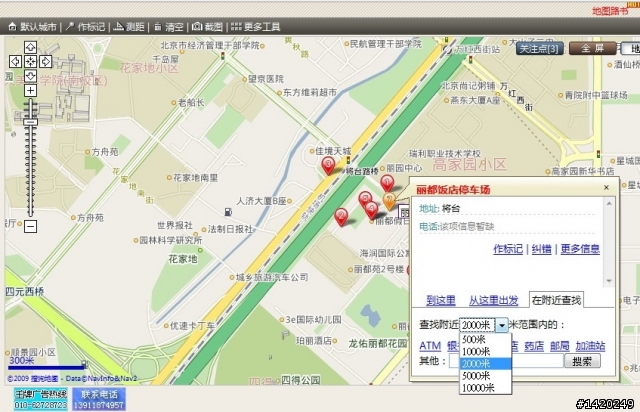
Task: Click the radius dropdown arrow
Action: click(502, 325)
